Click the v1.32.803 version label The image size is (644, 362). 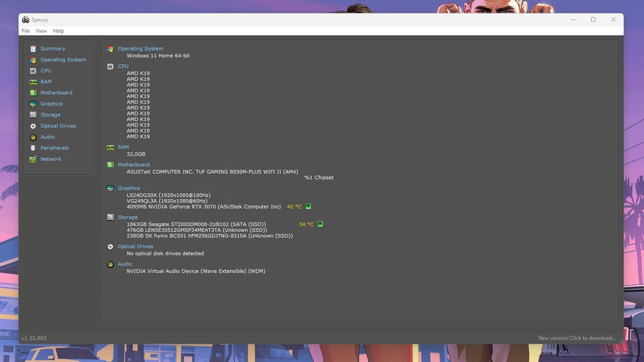click(x=34, y=338)
